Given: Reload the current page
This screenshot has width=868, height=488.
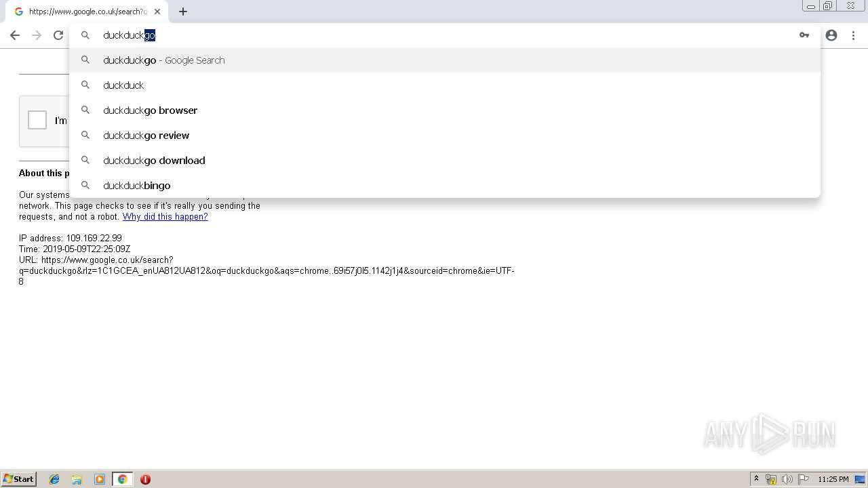Looking at the screenshot, I should click(58, 35).
